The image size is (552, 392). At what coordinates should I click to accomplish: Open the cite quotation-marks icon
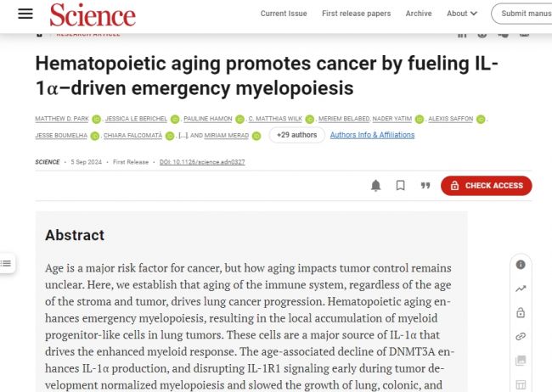(425, 186)
